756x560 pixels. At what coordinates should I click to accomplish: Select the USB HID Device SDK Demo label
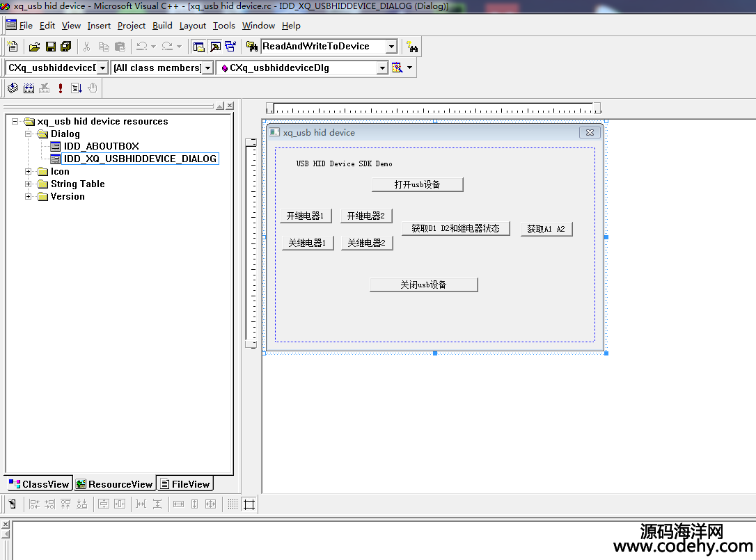(x=345, y=164)
